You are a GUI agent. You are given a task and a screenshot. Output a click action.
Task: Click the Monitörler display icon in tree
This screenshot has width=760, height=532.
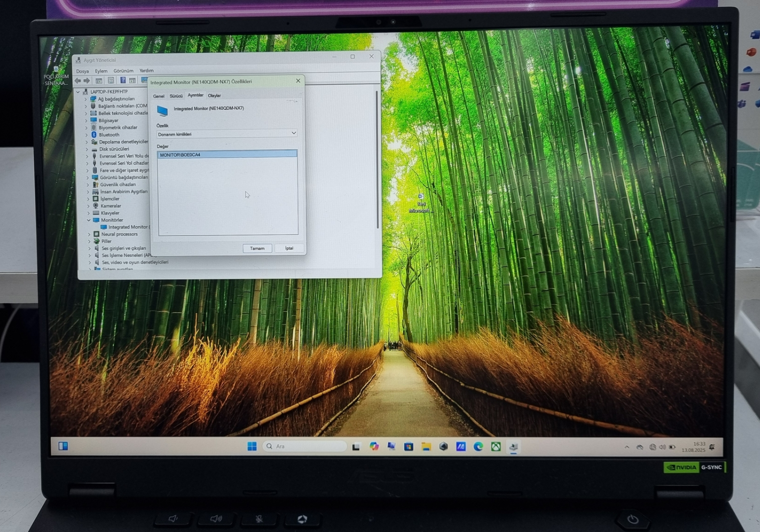coord(96,220)
